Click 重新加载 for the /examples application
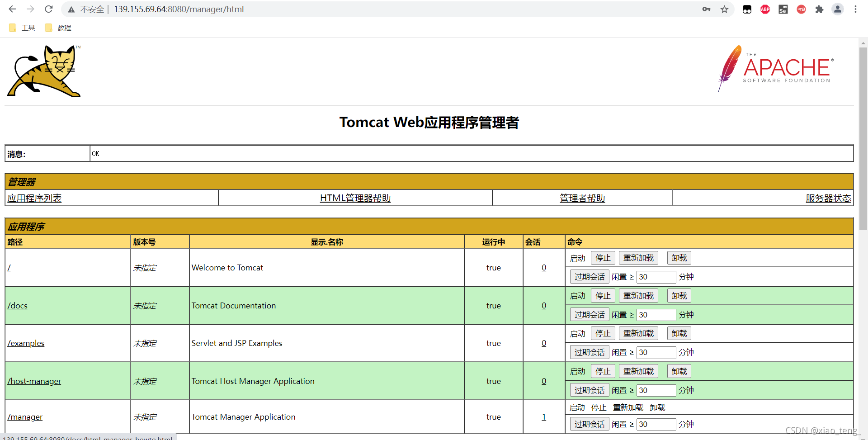Image resolution: width=868 pixels, height=440 pixels. pos(638,333)
